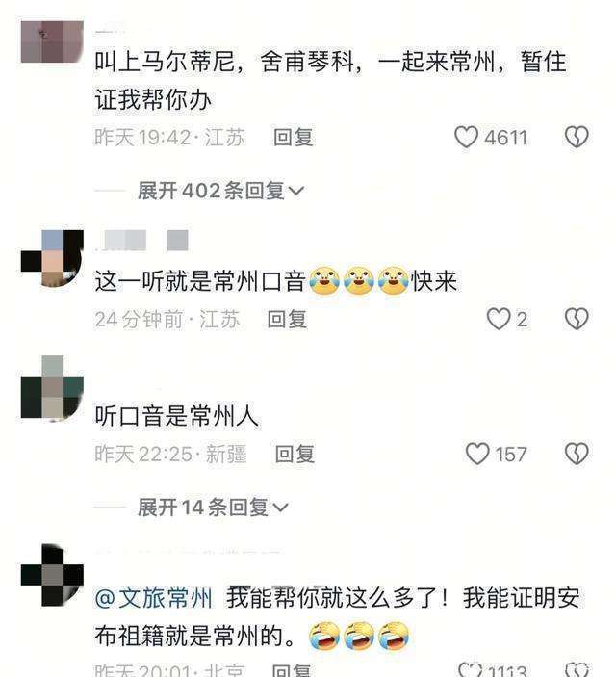
Task: Like the 听口音是常州人 comment
Action: pos(477,454)
